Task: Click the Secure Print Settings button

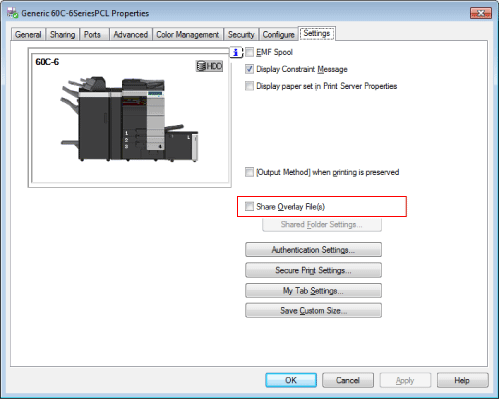Action: pos(313,270)
